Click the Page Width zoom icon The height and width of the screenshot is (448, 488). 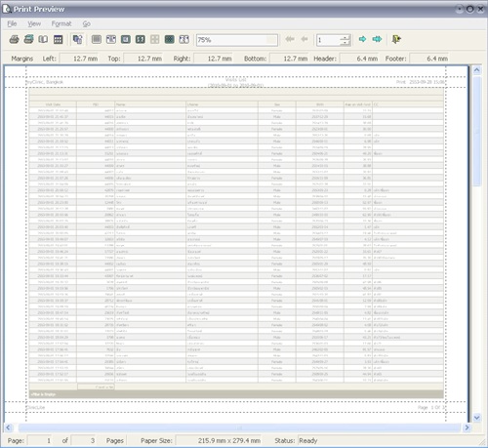111,39
